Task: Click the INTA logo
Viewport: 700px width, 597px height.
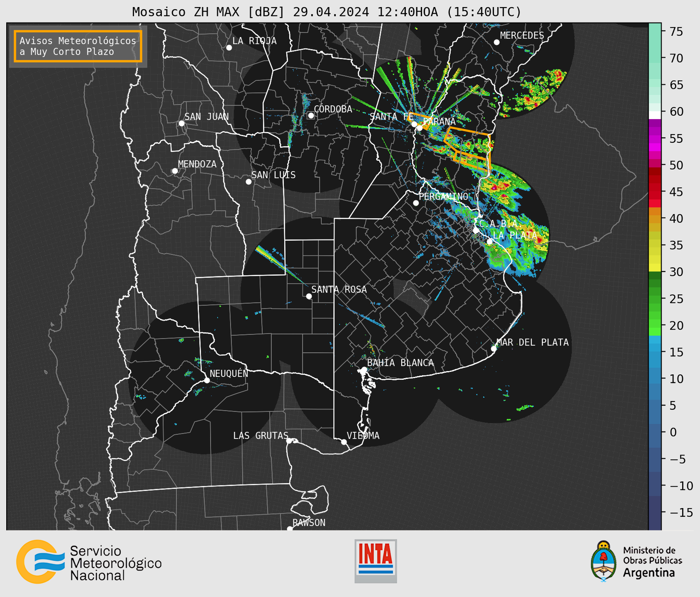Action: (376, 561)
